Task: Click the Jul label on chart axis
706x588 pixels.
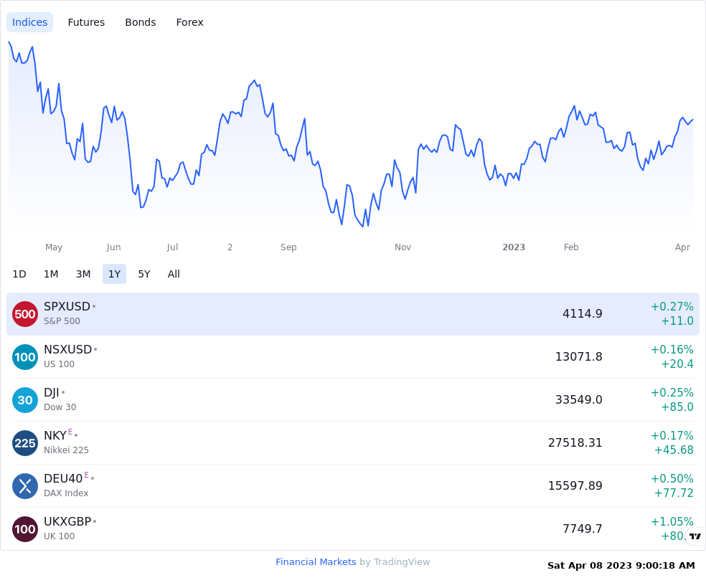Action: [x=172, y=247]
